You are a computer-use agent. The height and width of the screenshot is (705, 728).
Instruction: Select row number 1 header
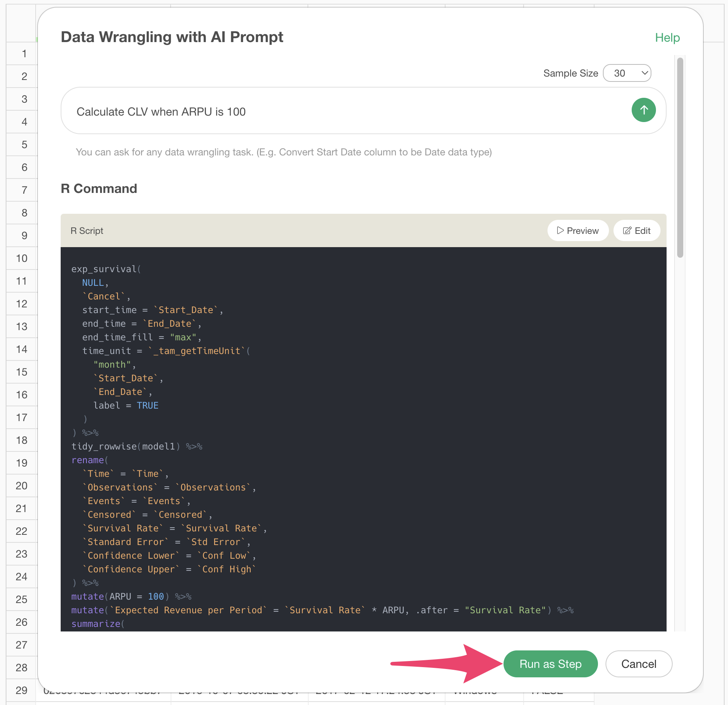point(24,53)
